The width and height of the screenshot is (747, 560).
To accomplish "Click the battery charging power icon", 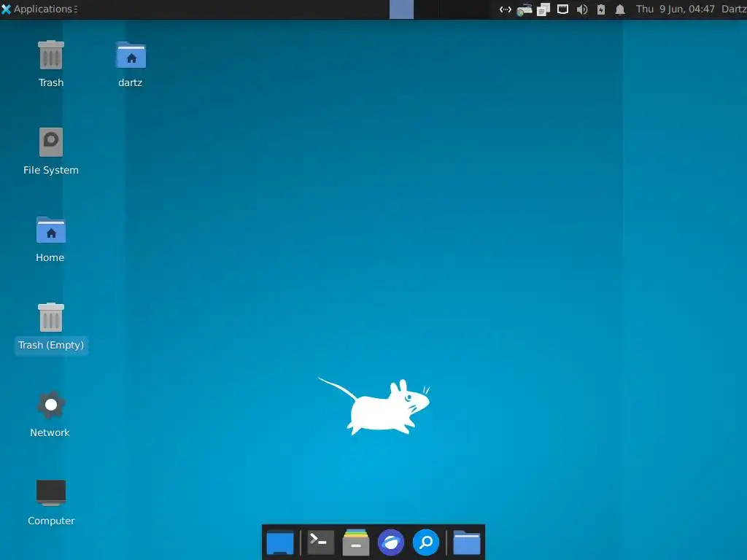I will coord(601,9).
